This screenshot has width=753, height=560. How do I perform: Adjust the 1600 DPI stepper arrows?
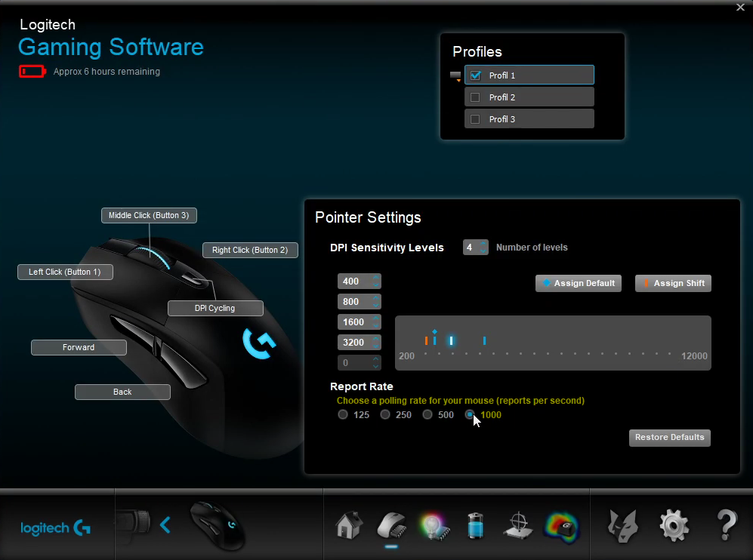pyautogui.click(x=376, y=322)
